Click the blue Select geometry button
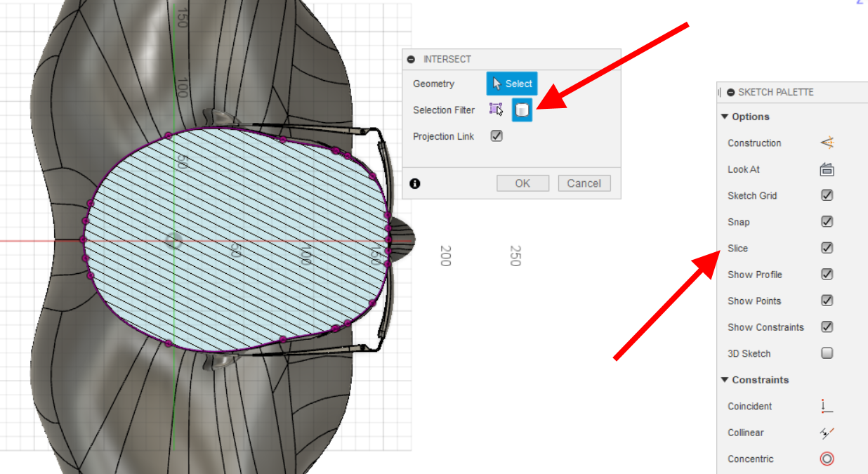Viewport: 868px width, 474px height. 511,83
